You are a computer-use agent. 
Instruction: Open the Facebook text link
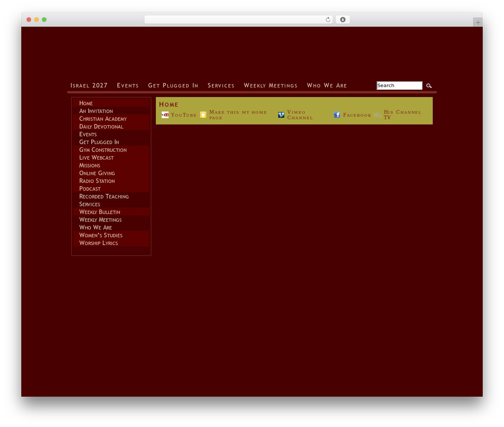coord(357,115)
